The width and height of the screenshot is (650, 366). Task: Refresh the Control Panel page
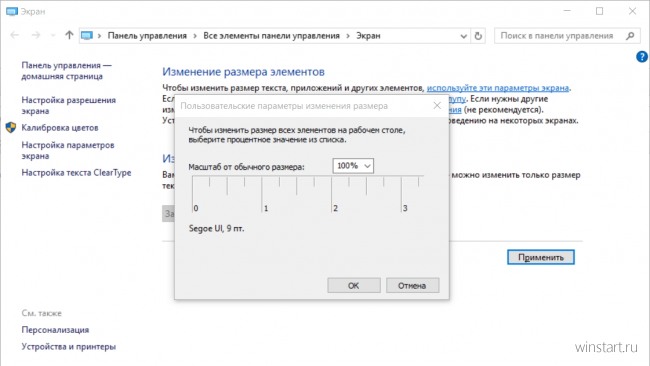pos(478,36)
